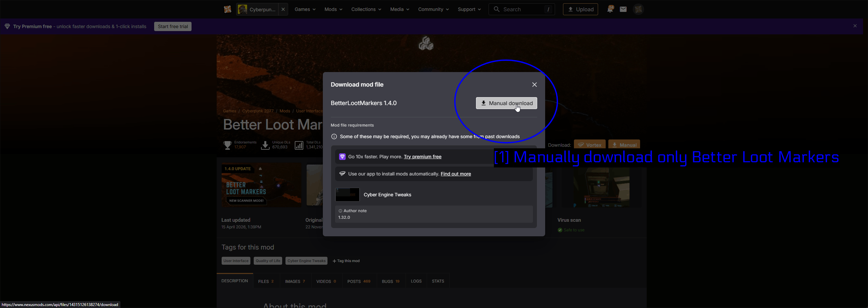Open the Better Loot Markers 1.4.0 update image
The height and width of the screenshot is (308, 868).
[261, 185]
